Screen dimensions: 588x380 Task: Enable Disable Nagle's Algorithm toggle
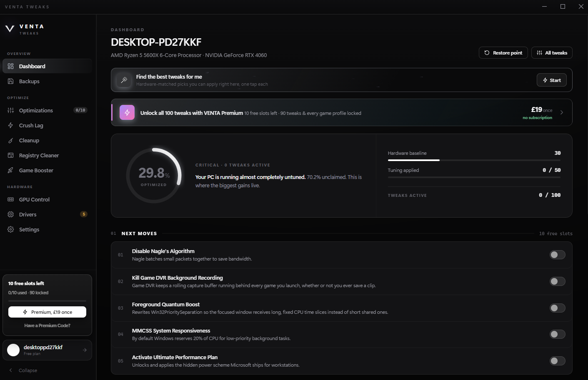click(x=557, y=255)
